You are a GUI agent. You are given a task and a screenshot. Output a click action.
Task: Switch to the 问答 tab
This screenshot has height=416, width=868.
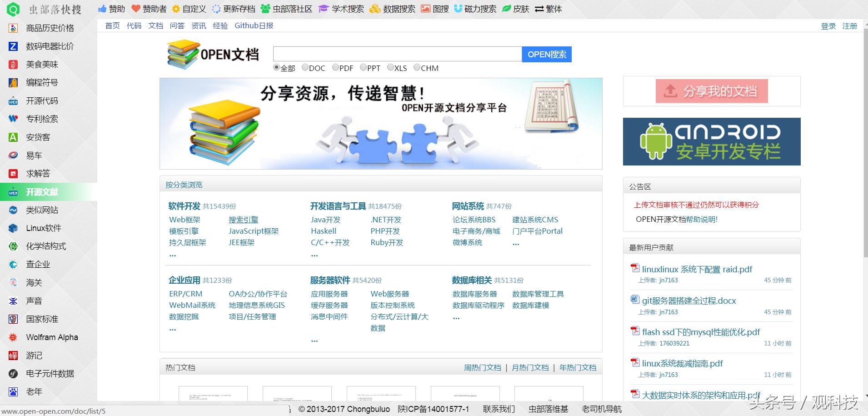coord(177,25)
